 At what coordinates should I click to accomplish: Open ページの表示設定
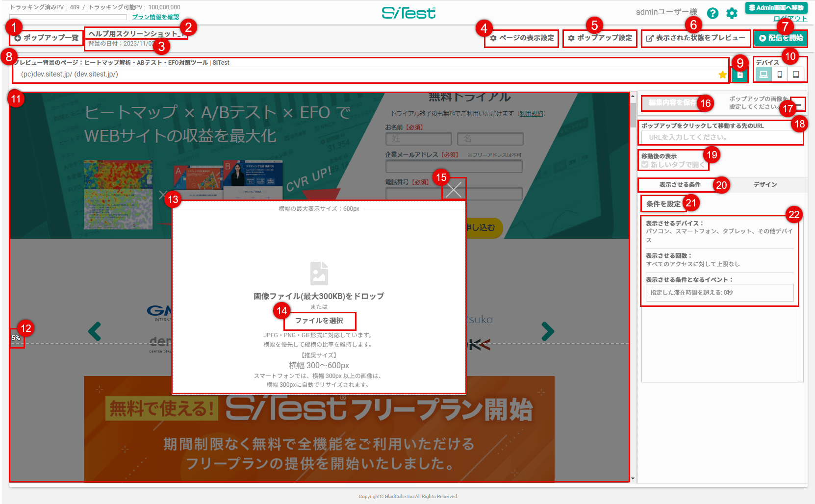pos(522,38)
